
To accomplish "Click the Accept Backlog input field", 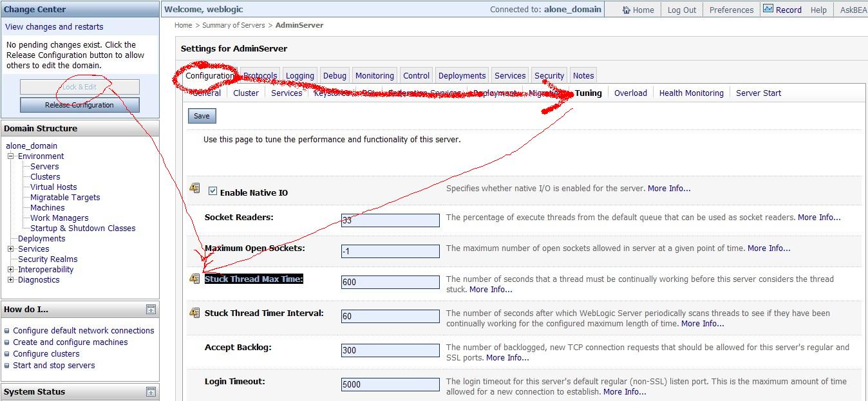I will (x=390, y=350).
